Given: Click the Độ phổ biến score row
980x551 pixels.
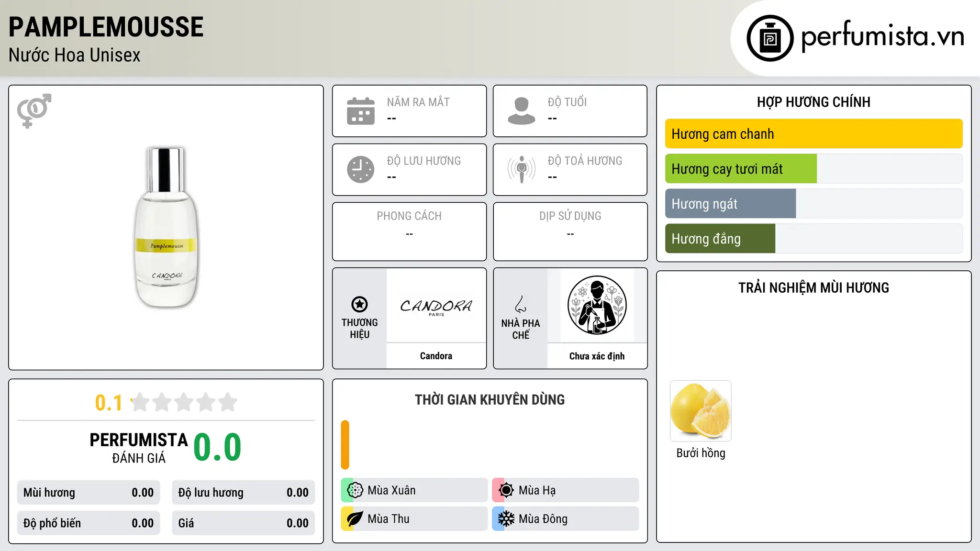Looking at the screenshot, I should [89, 523].
